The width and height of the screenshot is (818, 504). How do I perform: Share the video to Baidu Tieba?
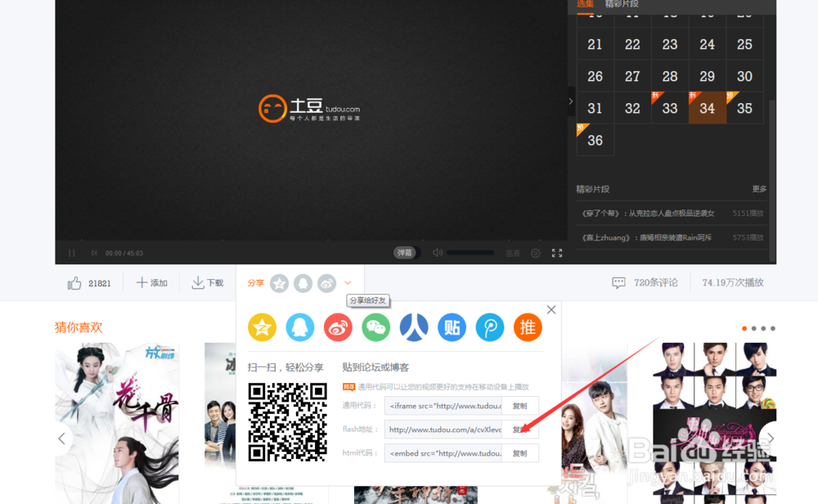tap(451, 327)
